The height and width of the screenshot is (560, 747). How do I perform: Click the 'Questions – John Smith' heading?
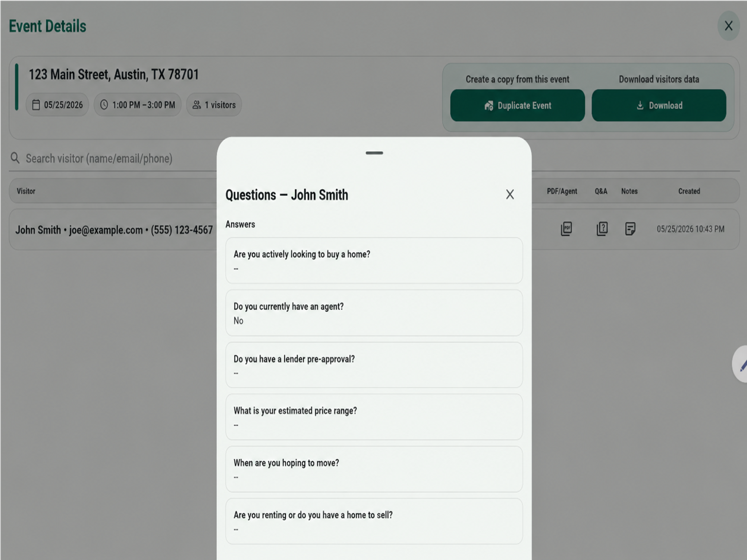pyautogui.click(x=287, y=195)
